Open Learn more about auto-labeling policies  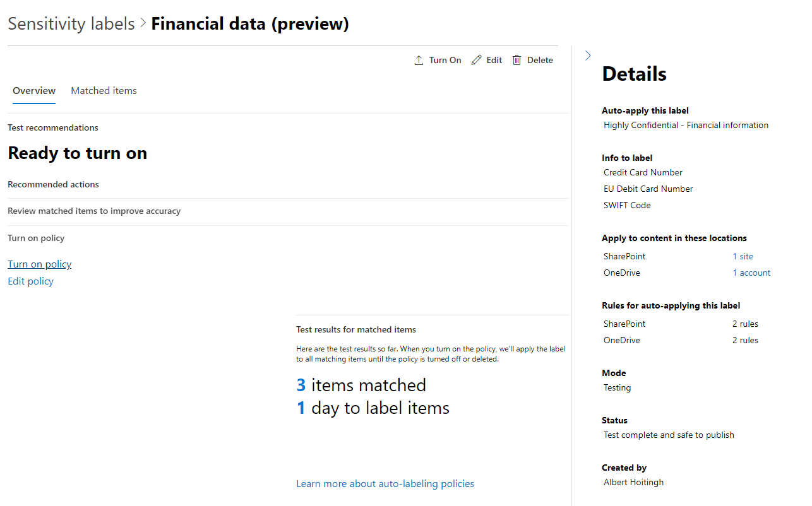[x=385, y=484]
